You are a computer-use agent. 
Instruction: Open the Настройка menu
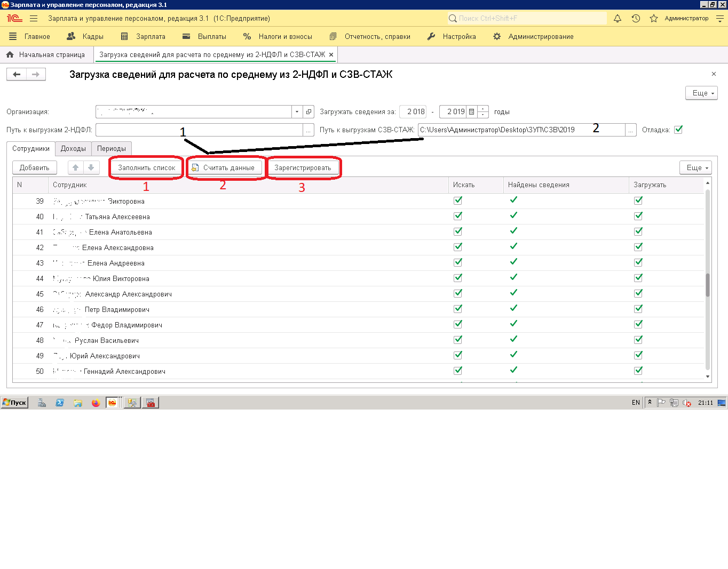(452, 36)
